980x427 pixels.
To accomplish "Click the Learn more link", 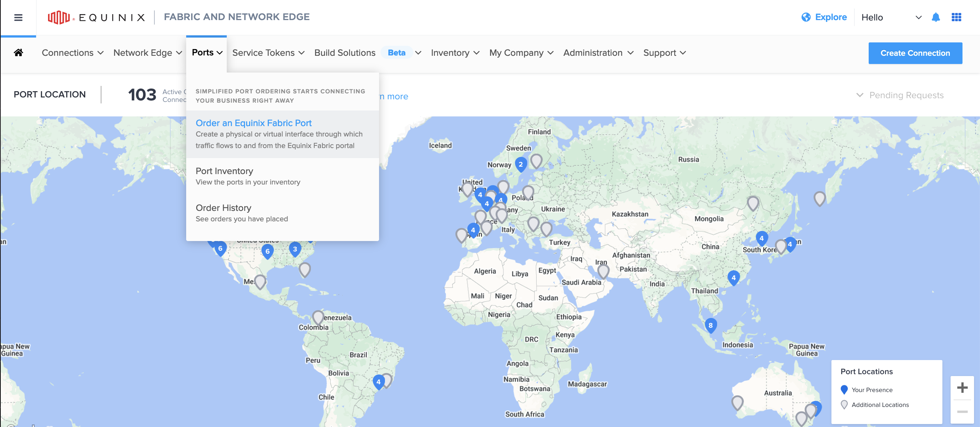I will (x=393, y=96).
